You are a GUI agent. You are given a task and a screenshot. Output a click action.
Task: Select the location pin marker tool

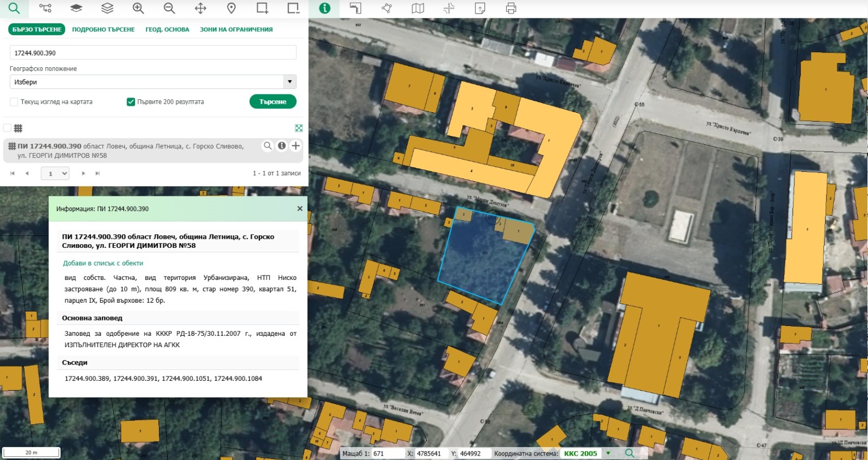(x=231, y=8)
